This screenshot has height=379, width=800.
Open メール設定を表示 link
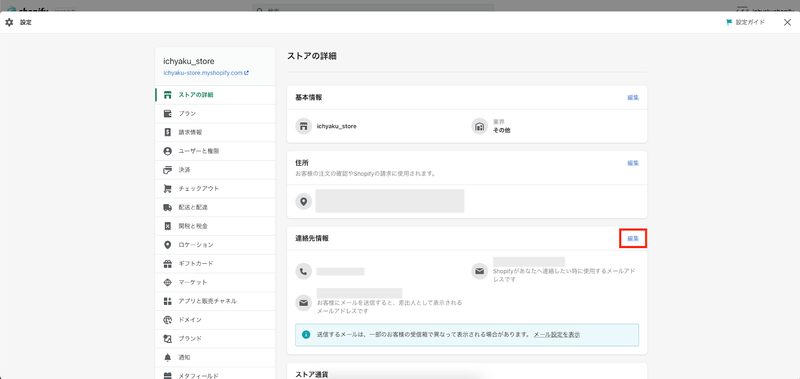coord(557,335)
